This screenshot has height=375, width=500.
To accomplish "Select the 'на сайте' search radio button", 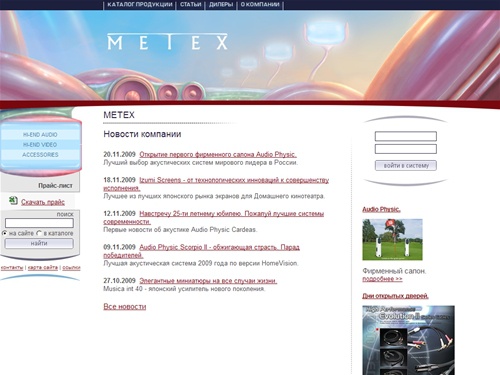I will pos(5,233).
